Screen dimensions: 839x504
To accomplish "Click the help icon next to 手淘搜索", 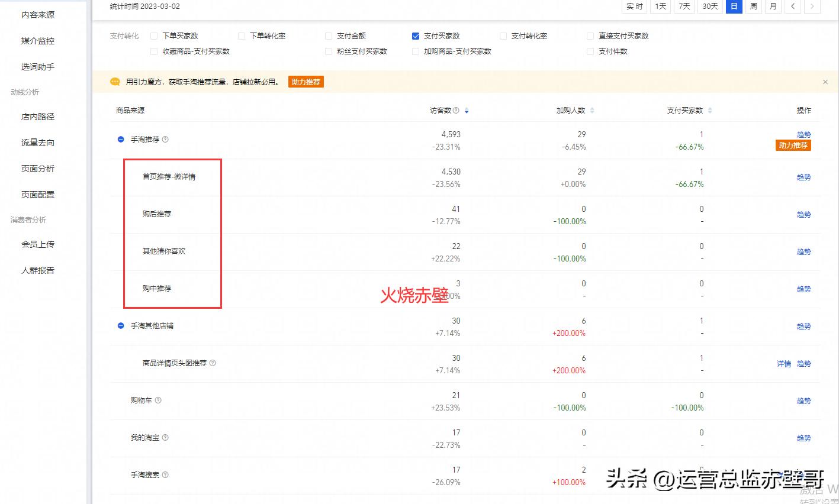I will coord(164,474).
